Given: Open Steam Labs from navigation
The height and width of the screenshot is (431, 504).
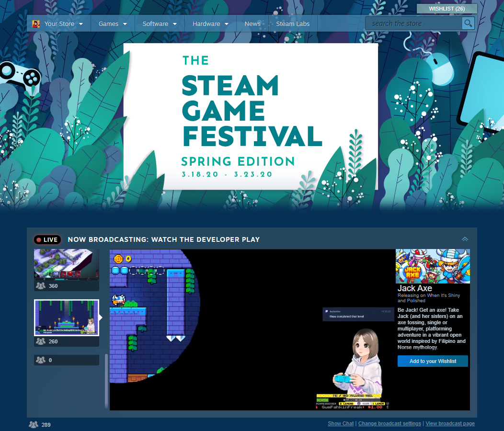Looking at the screenshot, I should (293, 24).
